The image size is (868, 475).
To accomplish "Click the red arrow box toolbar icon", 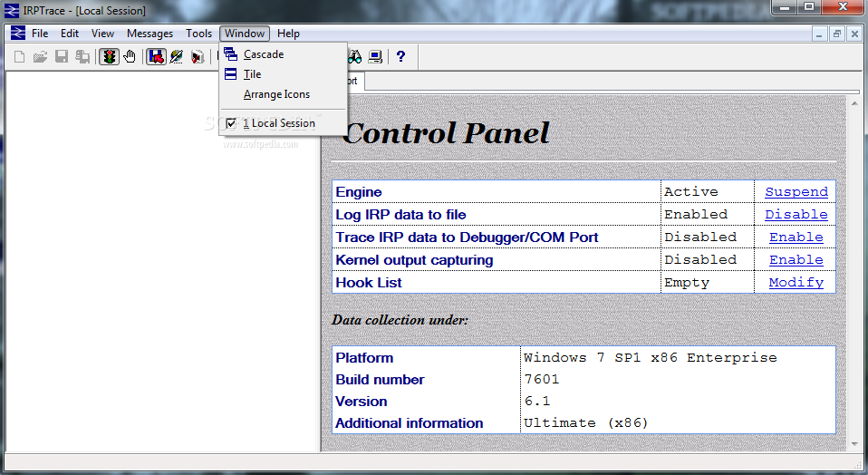I will click(198, 56).
